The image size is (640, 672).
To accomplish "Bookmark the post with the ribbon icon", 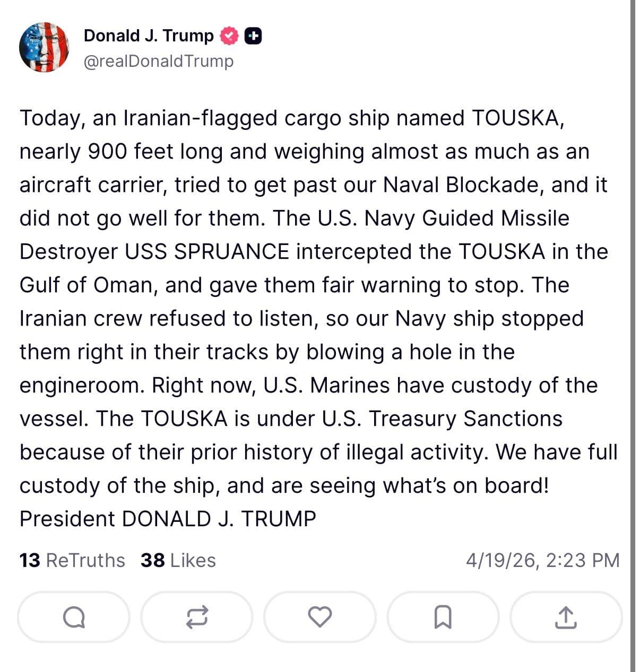I will click(444, 617).
